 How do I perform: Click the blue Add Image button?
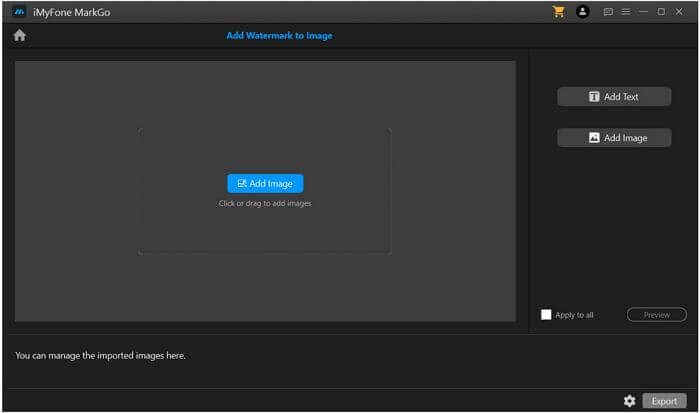click(x=265, y=184)
